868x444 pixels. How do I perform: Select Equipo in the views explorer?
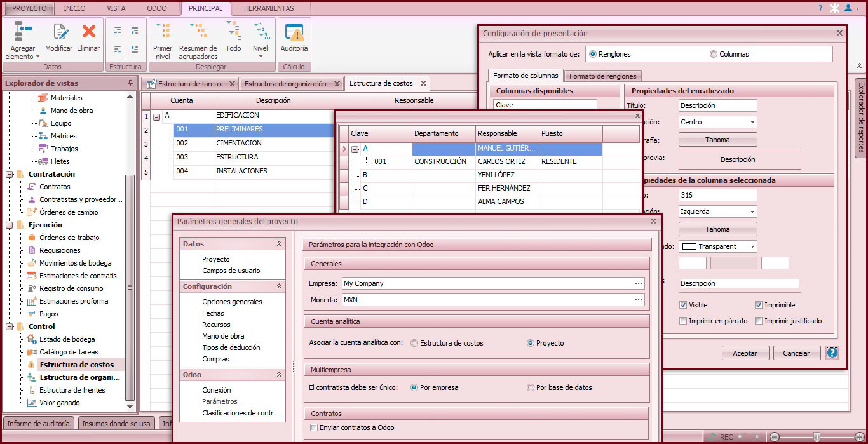click(x=61, y=123)
